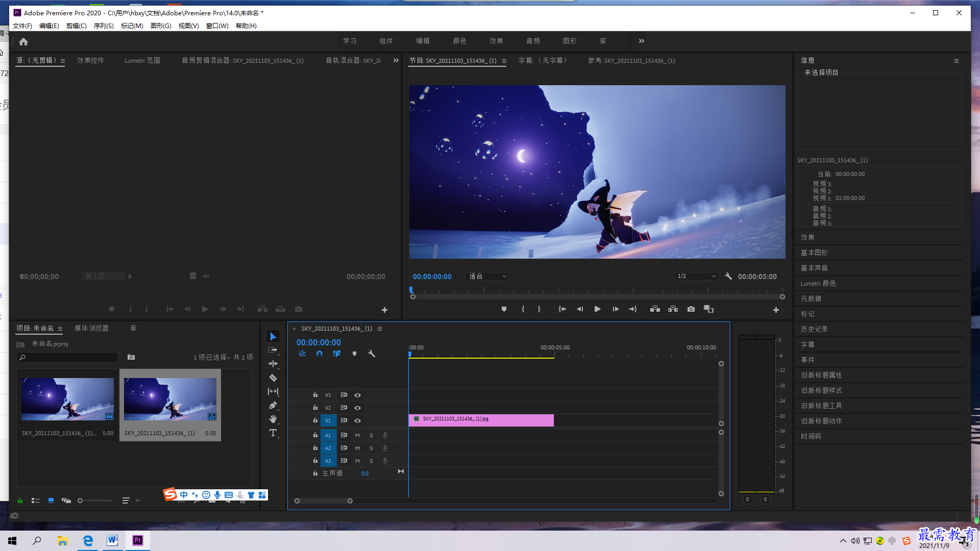Add marker in program monitor
980x551 pixels.
[x=504, y=309]
